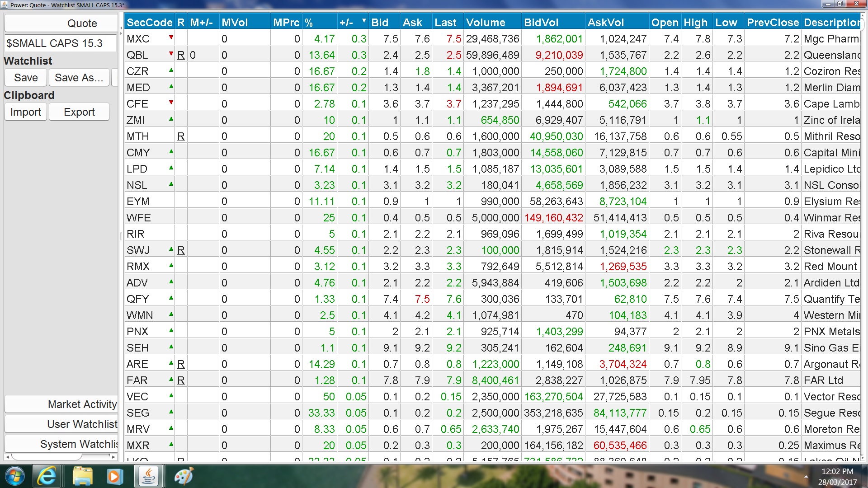Open R research link for SWJ

coord(181,250)
